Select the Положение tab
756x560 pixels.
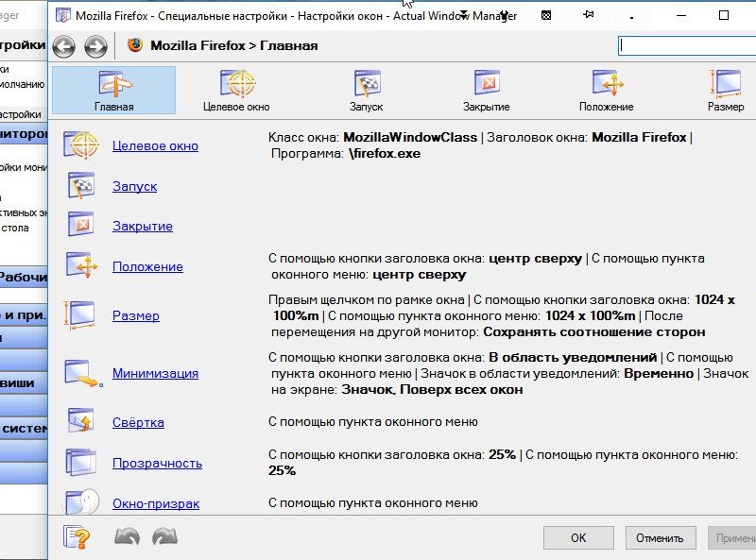click(606, 90)
